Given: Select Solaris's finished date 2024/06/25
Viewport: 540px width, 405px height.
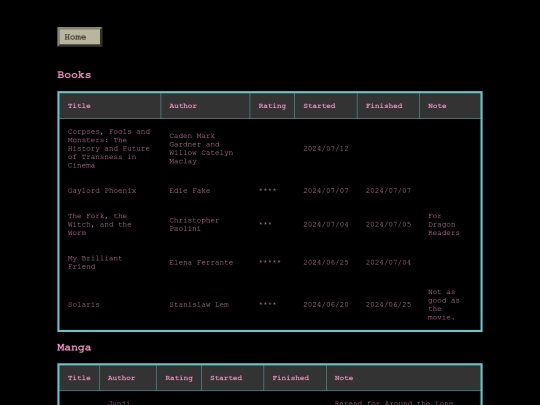Looking at the screenshot, I should pyautogui.click(x=388, y=304).
